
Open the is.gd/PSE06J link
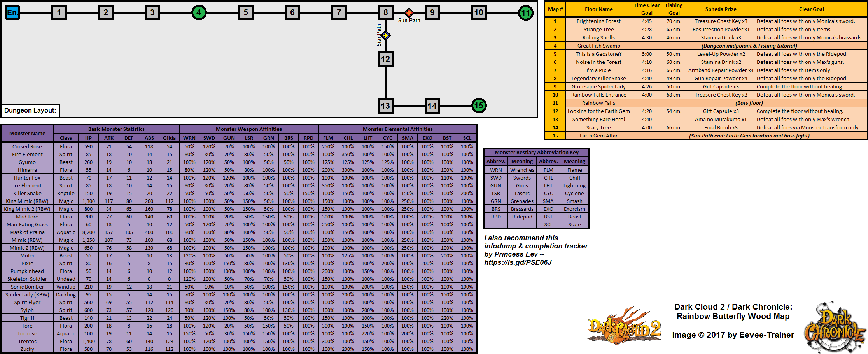click(x=518, y=262)
